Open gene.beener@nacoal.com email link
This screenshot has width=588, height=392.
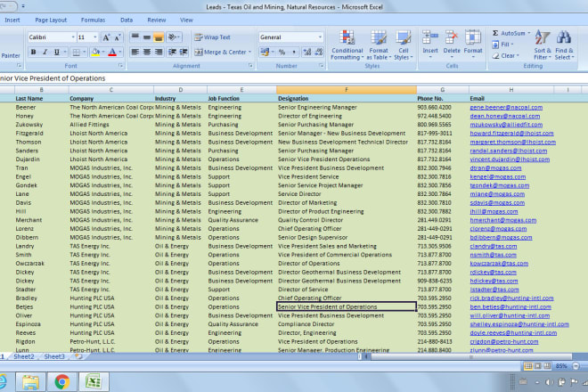tap(506, 107)
